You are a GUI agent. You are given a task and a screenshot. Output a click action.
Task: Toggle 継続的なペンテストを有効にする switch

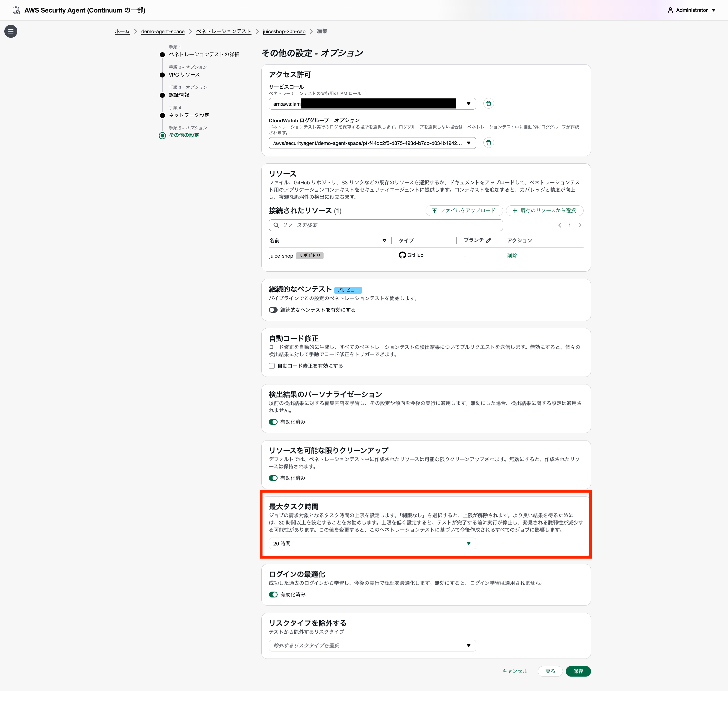(273, 310)
